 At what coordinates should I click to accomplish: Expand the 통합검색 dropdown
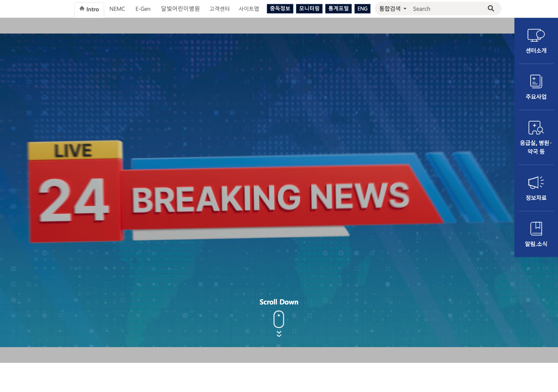coord(393,8)
